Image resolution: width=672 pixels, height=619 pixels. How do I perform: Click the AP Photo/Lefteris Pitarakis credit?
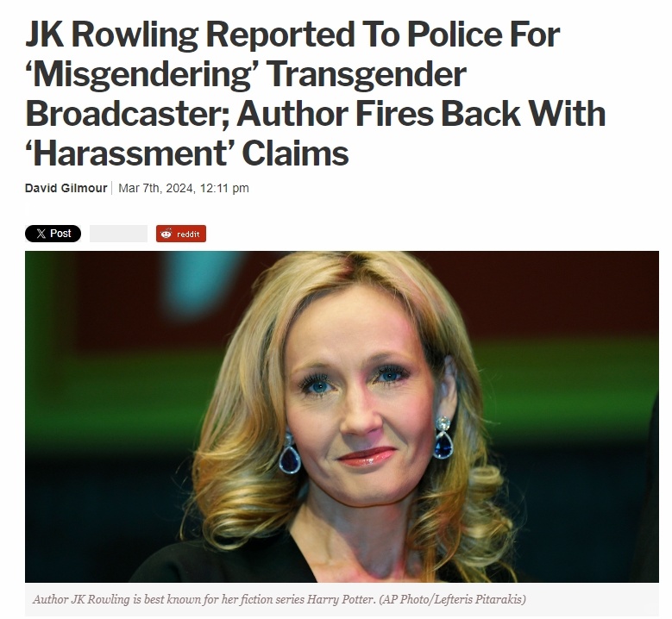click(x=452, y=599)
